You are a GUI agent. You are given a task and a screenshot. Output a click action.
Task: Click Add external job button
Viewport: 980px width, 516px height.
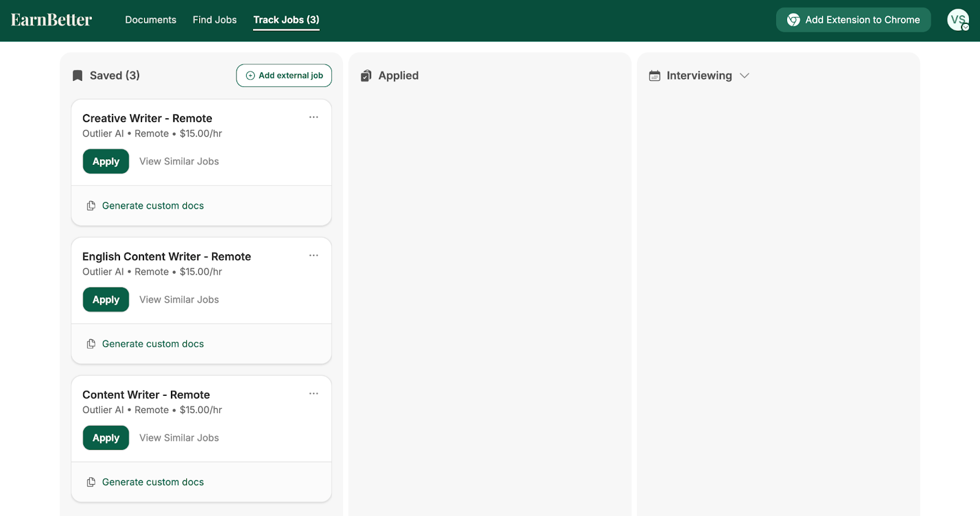[x=284, y=75]
